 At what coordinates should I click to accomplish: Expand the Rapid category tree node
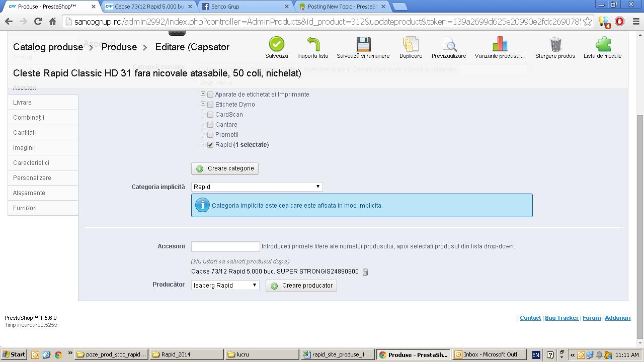(203, 144)
